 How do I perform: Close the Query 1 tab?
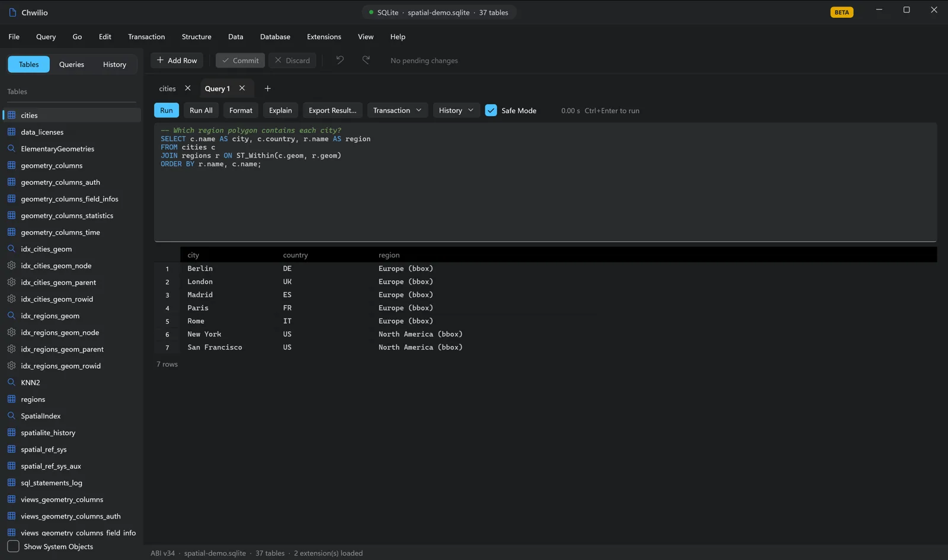pyautogui.click(x=242, y=88)
